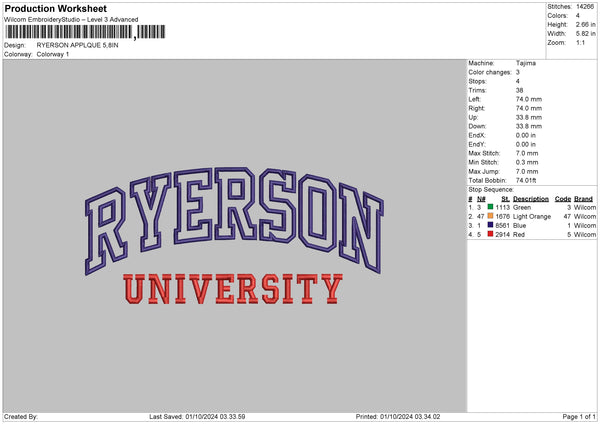Click the 'Max Stitch:' label
This screenshot has width=600, height=424.
click(x=484, y=153)
